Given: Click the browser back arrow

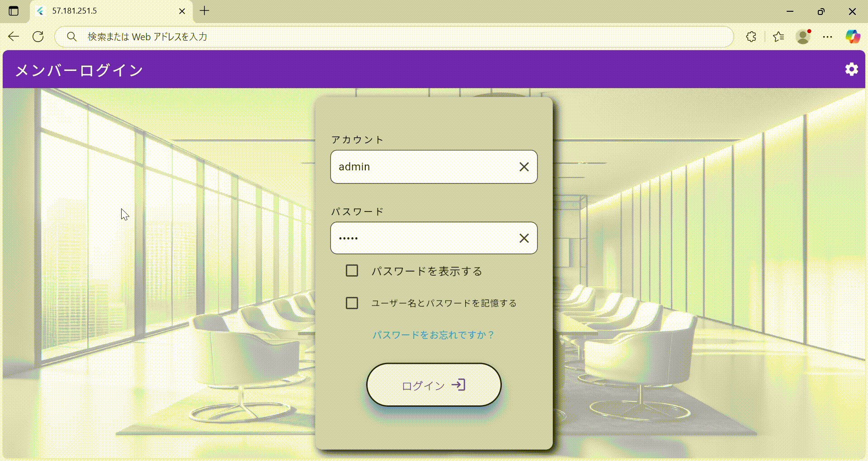Looking at the screenshot, I should pyautogui.click(x=14, y=37).
